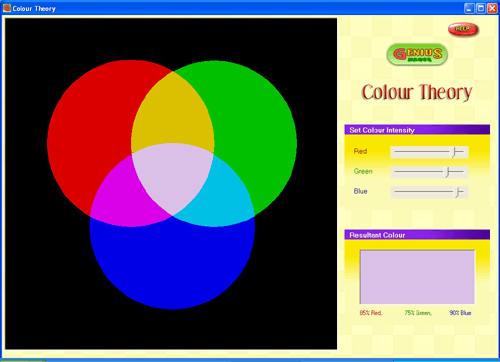
Task: Click the 'Resultant Colour' panel header
Action: [417, 235]
